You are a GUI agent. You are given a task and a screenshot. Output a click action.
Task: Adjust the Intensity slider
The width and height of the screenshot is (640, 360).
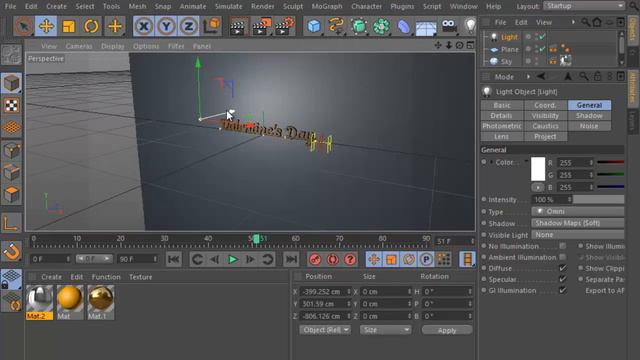pos(598,200)
